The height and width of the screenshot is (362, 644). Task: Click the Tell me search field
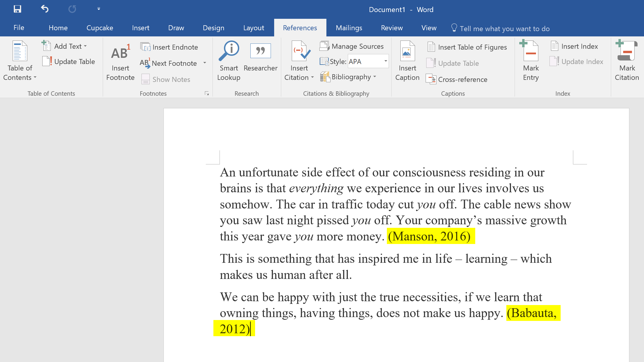point(504,28)
